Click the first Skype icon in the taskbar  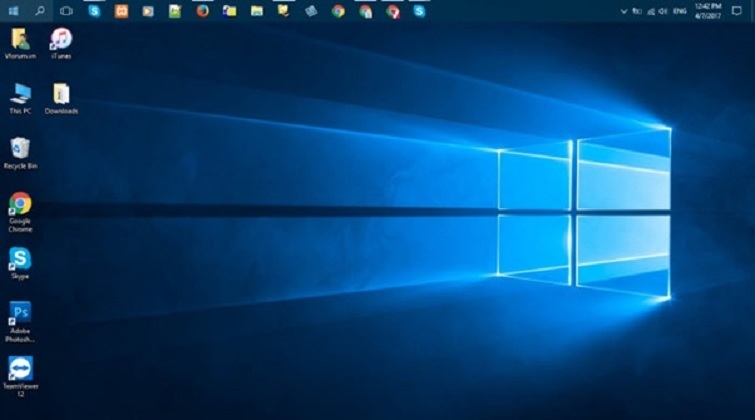pyautogui.click(x=94, y=11)
